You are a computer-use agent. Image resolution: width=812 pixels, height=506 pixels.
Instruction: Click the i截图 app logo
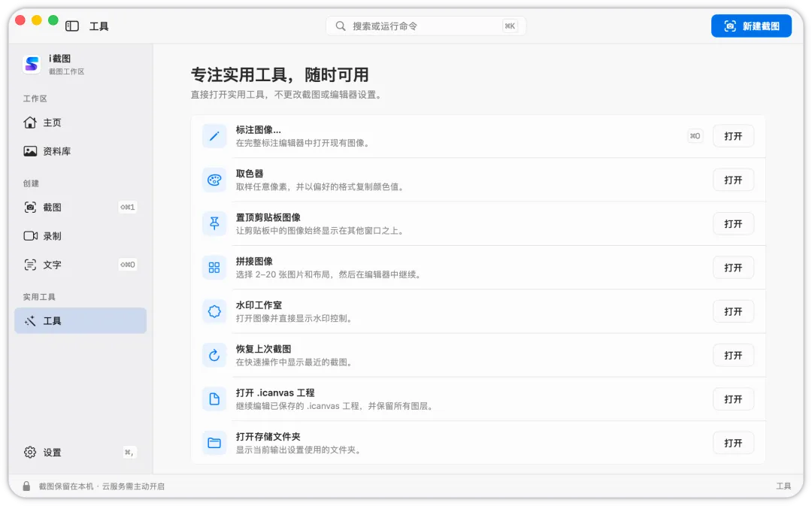click(x=32, y=64)
